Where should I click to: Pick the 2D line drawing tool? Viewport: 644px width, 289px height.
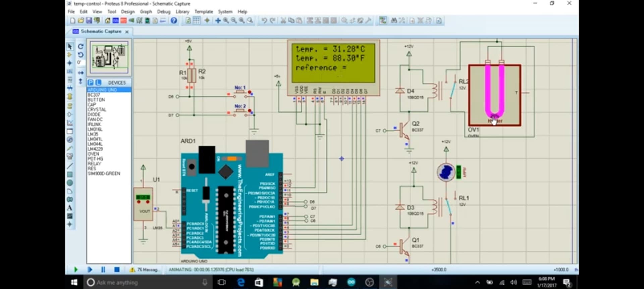(x=70, y=166)
